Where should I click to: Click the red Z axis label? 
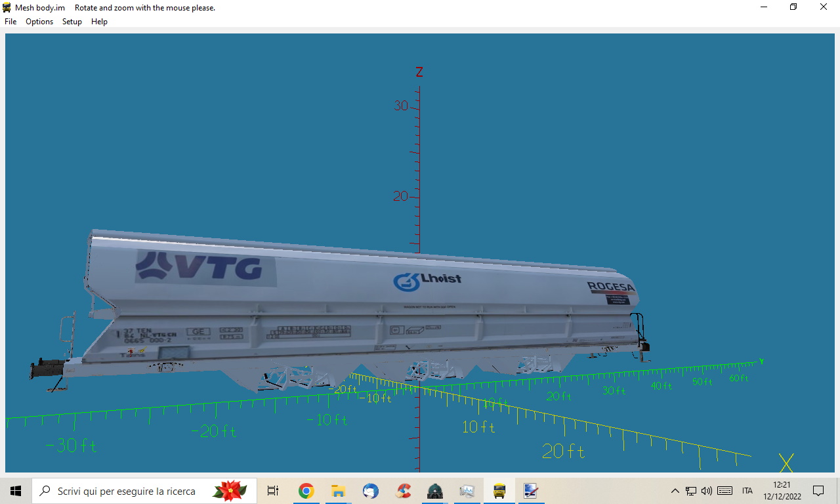click(419, 72)
